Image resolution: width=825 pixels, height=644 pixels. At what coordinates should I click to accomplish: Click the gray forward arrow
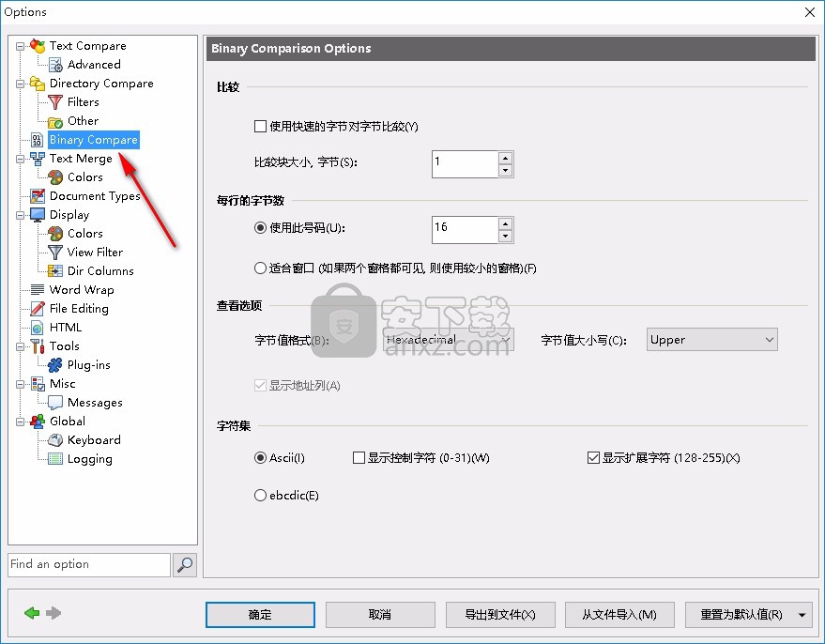53,613
